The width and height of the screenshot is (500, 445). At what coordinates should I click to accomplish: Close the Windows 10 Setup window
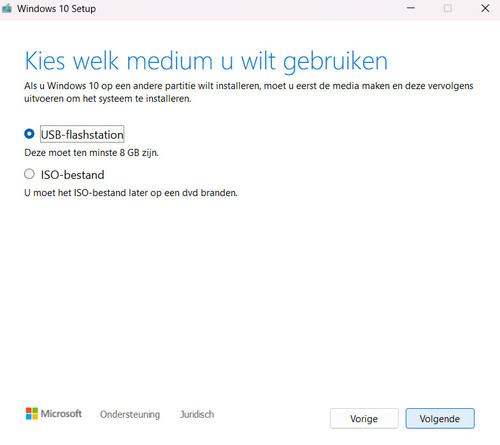point(485,8)
